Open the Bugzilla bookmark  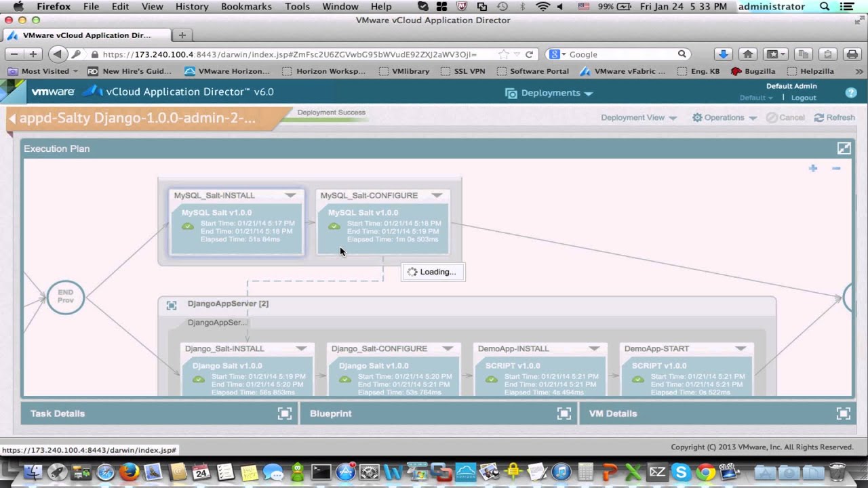click(x=753, y=71)
